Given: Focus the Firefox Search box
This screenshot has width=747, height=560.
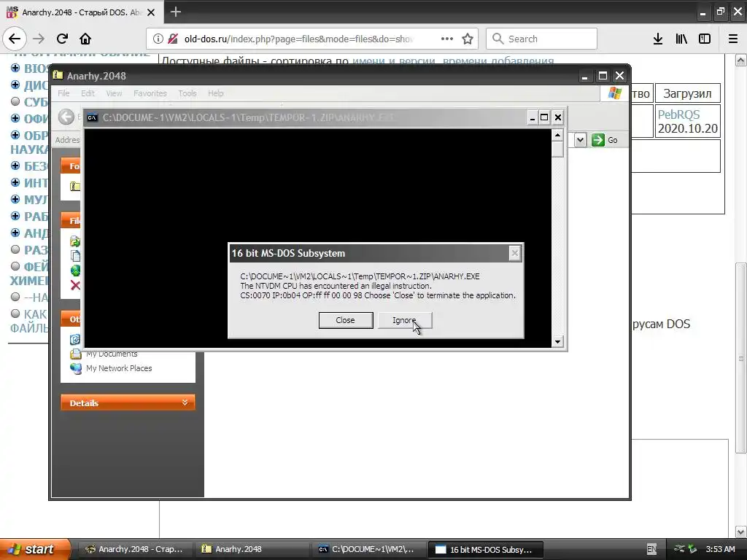Looking at the screenshot, I should pos(541,39).
